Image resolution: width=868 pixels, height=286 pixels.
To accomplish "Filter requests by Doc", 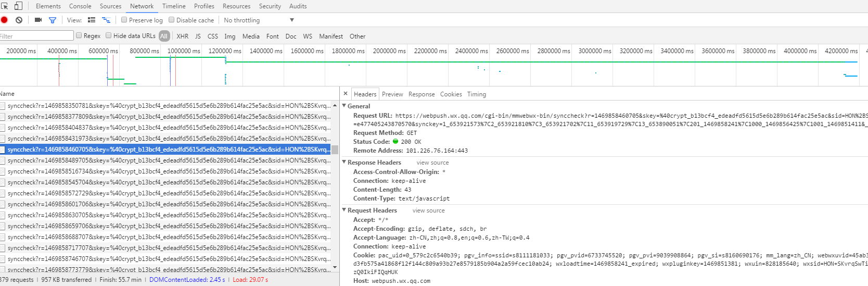I will point(291,36).
